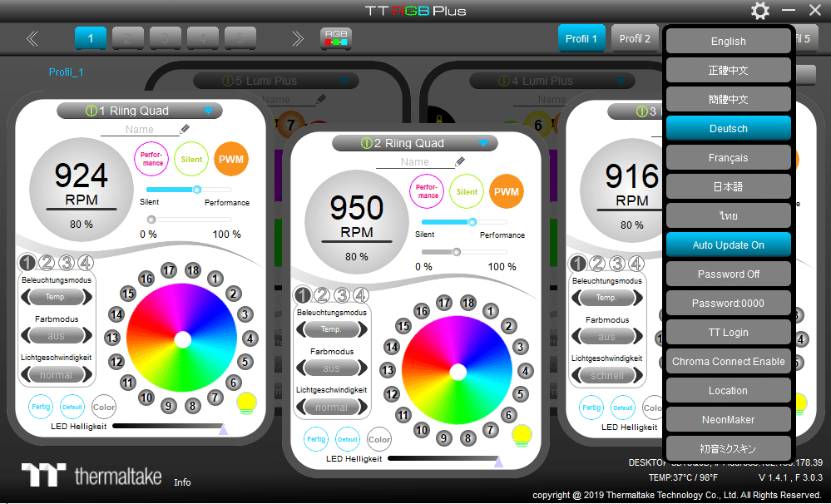
Task: Click the color wheel on fan 2
Action: (x=458, y=372)
